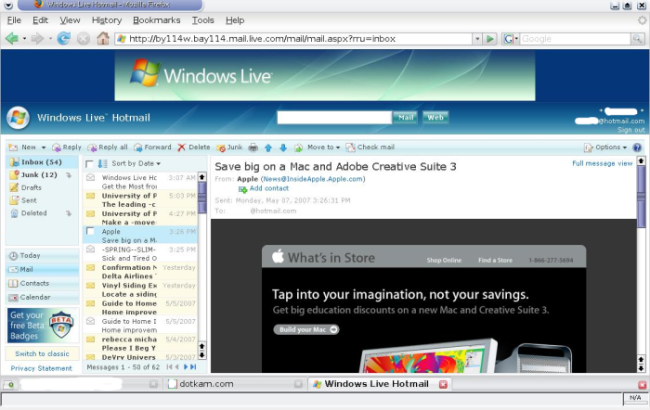This screenshot has height=410, width=650.
Task: Open the Bookmarks menu
Action: [156, 20]
